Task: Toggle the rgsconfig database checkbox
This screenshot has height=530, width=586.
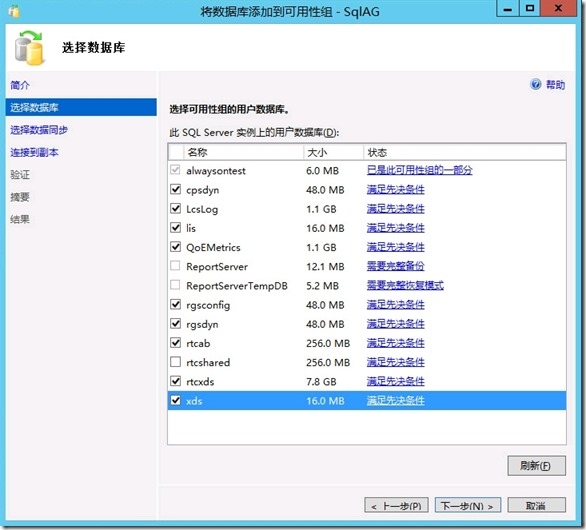Action: point(175,304)
